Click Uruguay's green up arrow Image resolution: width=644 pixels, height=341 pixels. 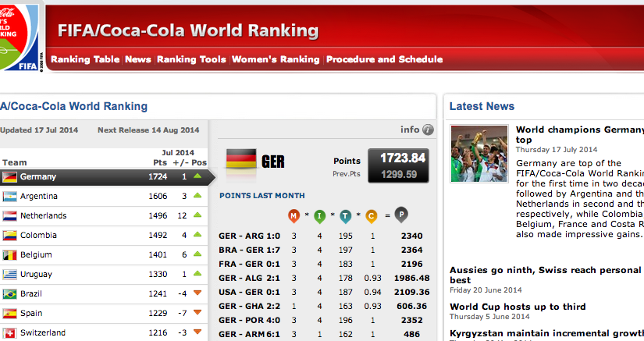click(x=197, y=274)
